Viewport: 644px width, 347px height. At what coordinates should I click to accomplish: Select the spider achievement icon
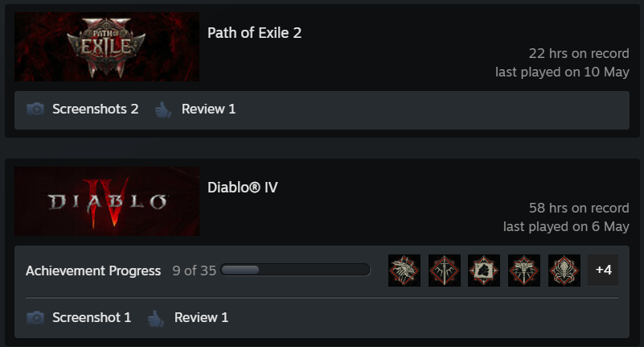pyautogui.click(x=564, y=271)
